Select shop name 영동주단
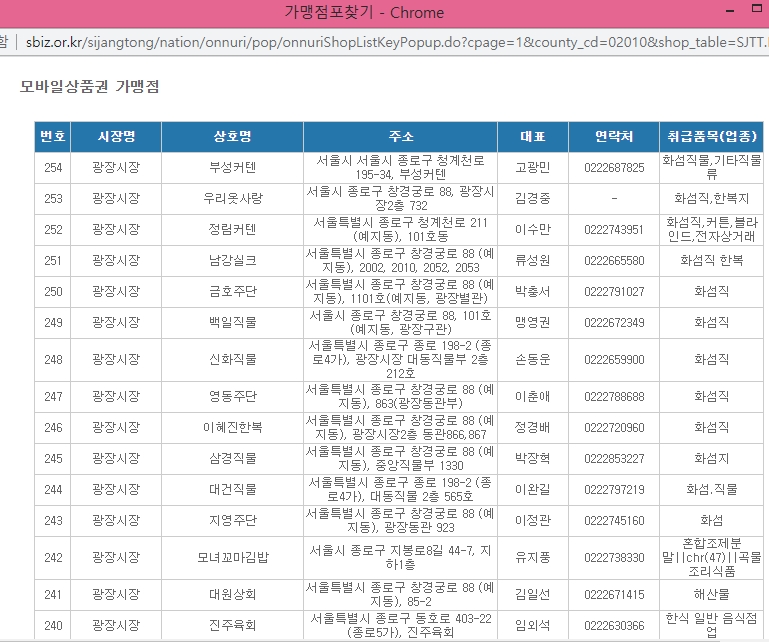 [232, 396]
